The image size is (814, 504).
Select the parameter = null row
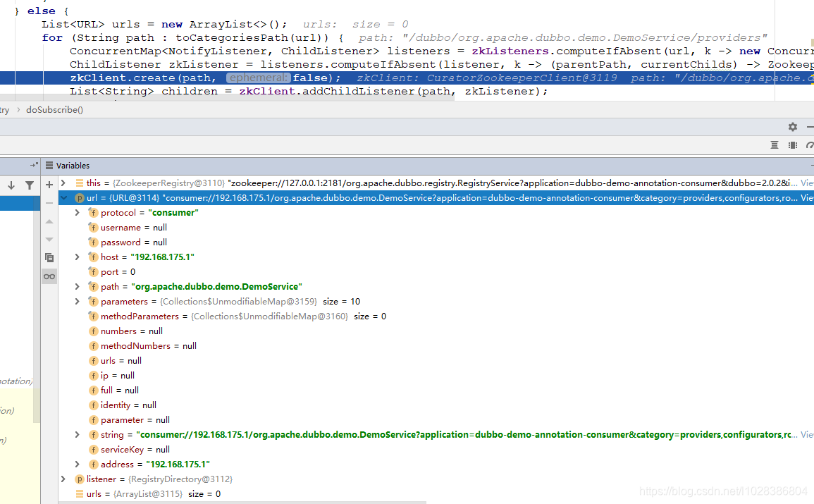[x=436, y=419]
